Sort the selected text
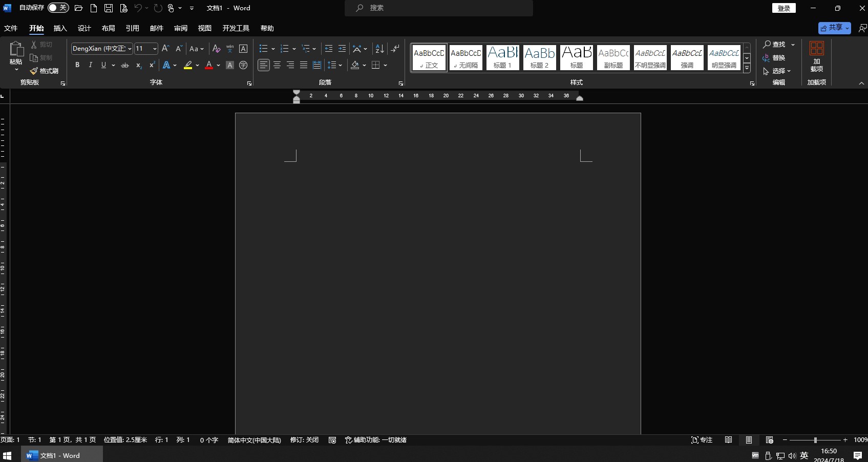Screen dimensions: 868x462 [379, 49]
